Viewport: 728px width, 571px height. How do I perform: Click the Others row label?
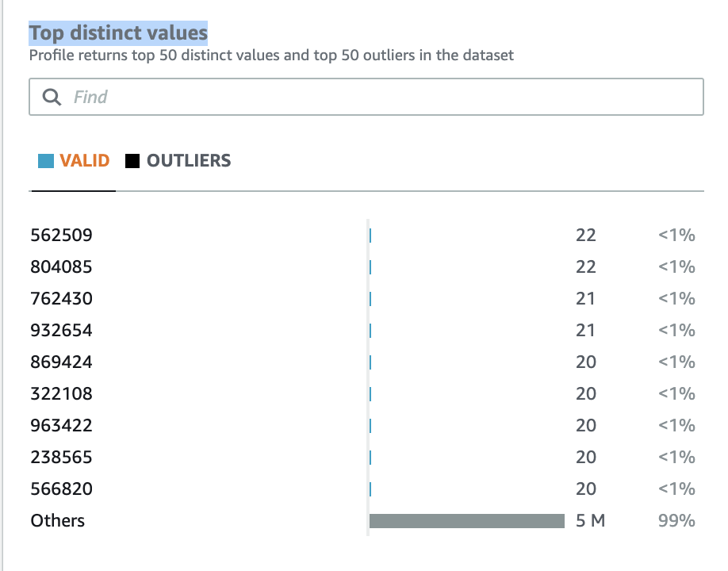coord(58,521)
